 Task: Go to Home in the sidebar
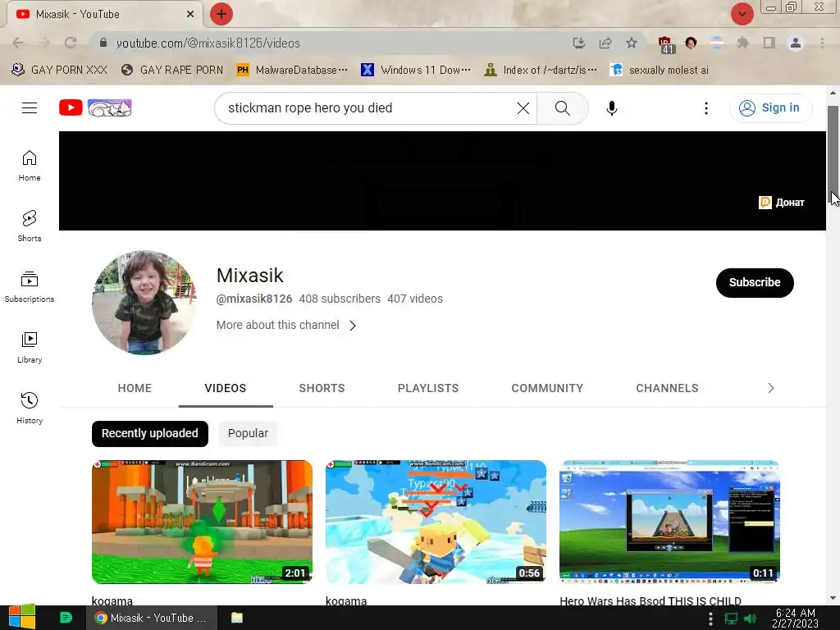[30, 165]
